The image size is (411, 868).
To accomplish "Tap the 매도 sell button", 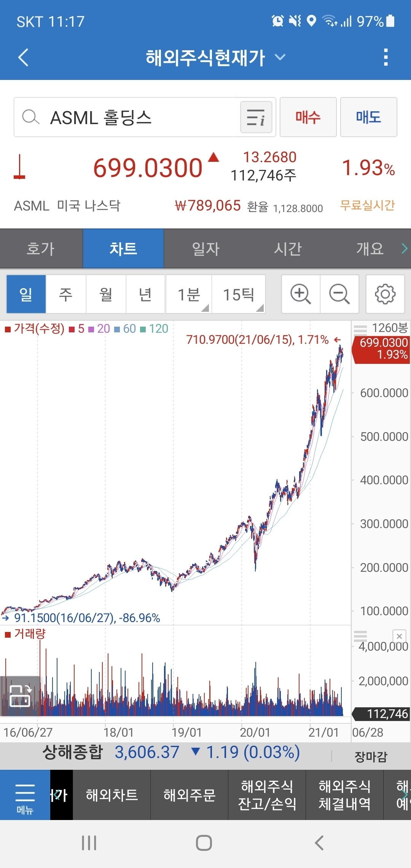I will click(x=368, y=117).
